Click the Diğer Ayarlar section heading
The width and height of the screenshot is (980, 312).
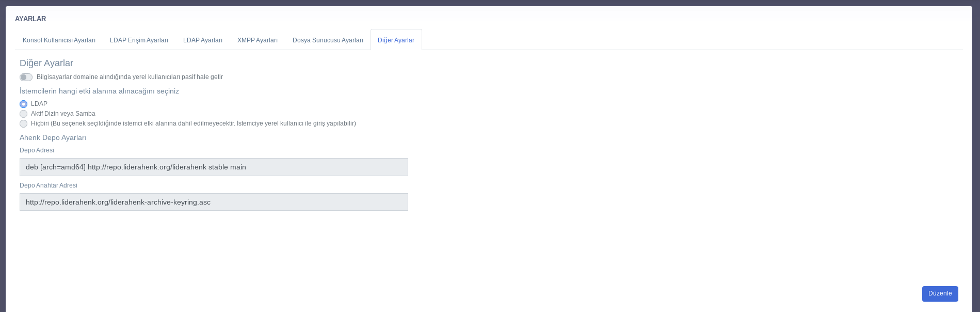pyautogui.click(x=46, y=63)
